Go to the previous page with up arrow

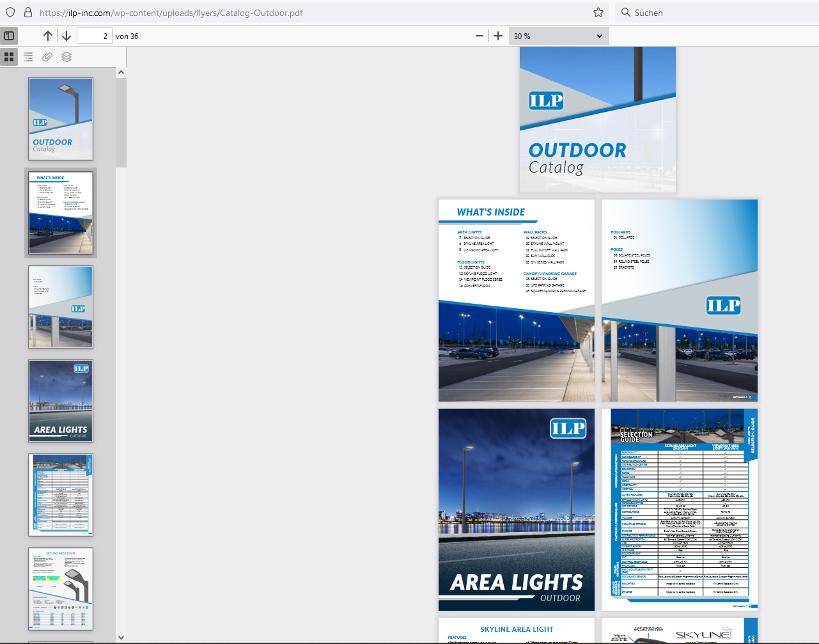[47, 36]
